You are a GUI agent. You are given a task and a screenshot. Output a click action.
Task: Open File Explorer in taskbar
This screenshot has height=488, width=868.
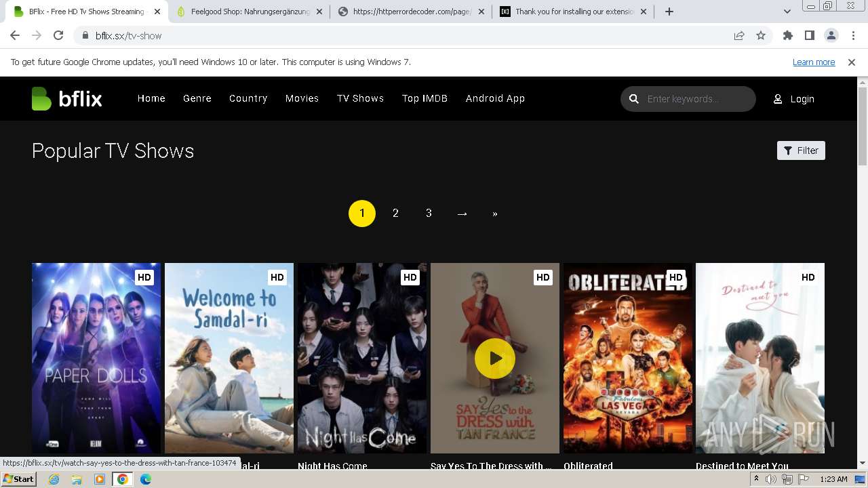point(77,479)
